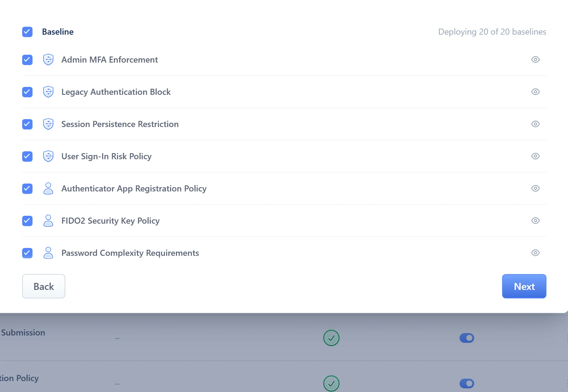Uncheck the Baseline select-all checkbox
The image size is (568, 392).
point(27,32)
